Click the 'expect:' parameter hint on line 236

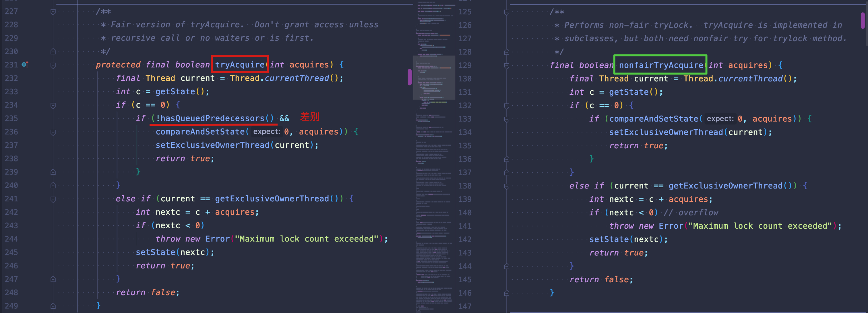click(x=266, y=132)
